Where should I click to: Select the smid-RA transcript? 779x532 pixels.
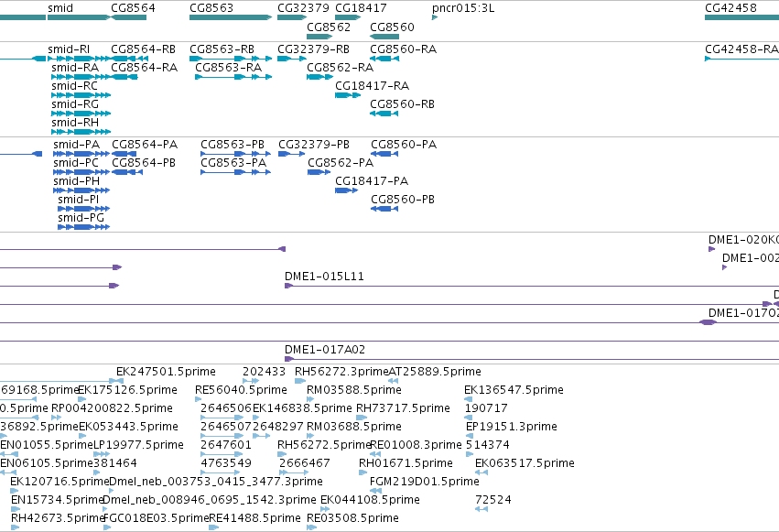pos(75,68)
